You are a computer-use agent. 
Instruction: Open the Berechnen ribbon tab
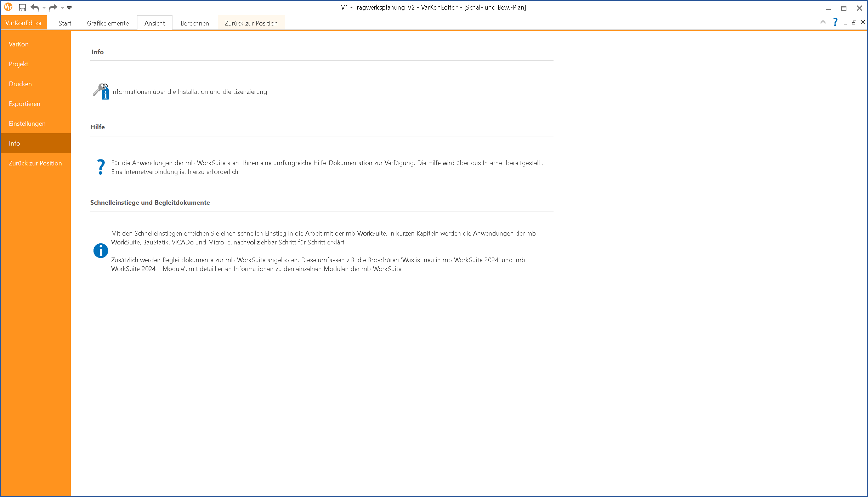195,23
